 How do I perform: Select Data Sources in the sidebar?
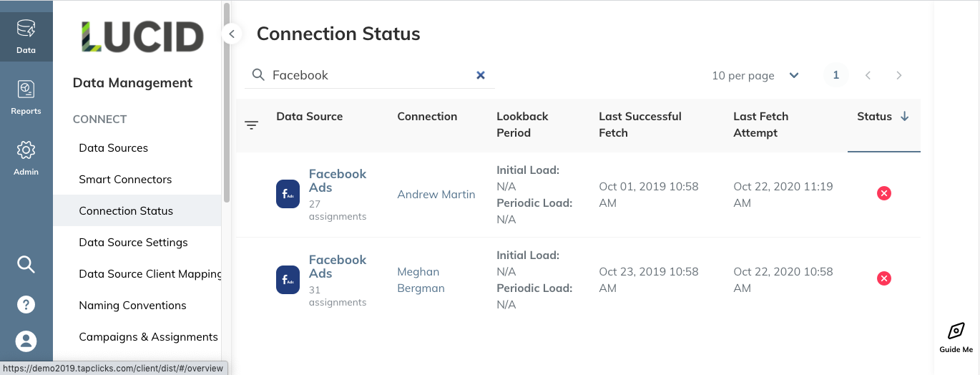click(x=114, y=148)
